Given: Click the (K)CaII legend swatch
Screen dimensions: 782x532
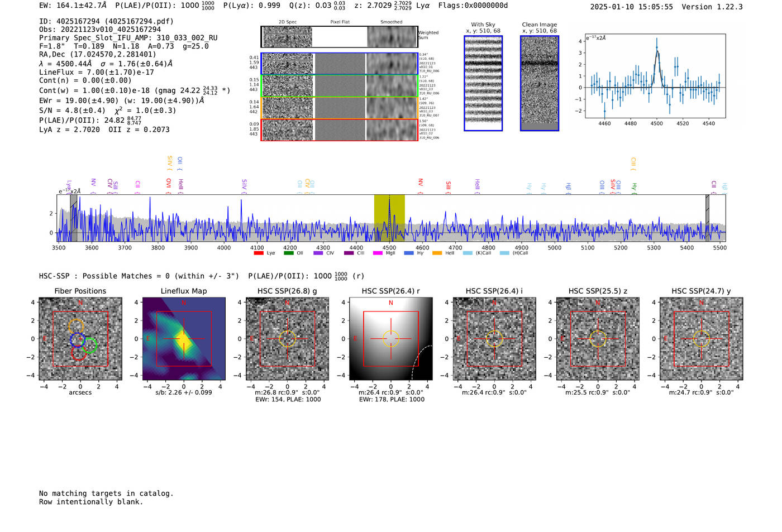Looking at the screenshot, I should point(468,253).
